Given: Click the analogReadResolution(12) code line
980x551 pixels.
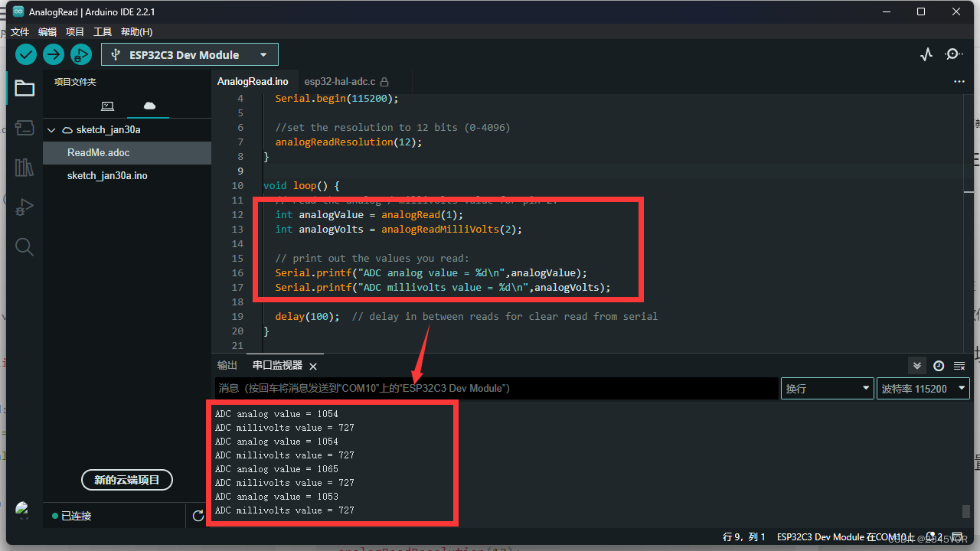Looking at the screenshot, I should [348, 142].
